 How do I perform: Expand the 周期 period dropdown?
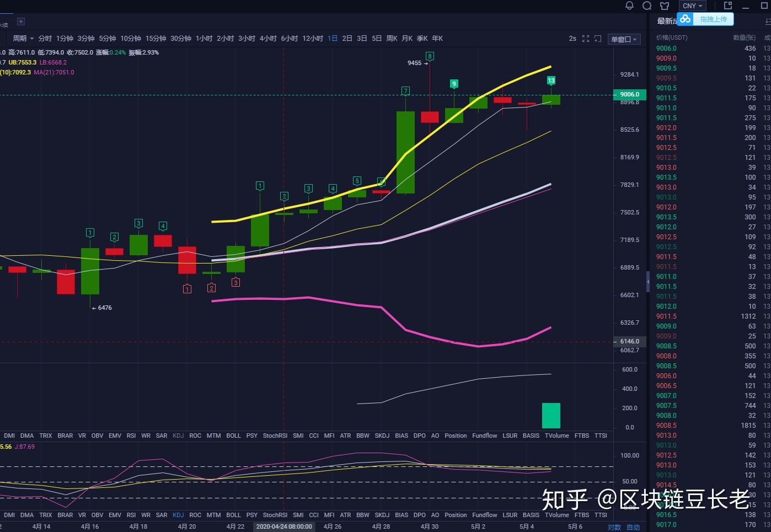pos(23,39)
